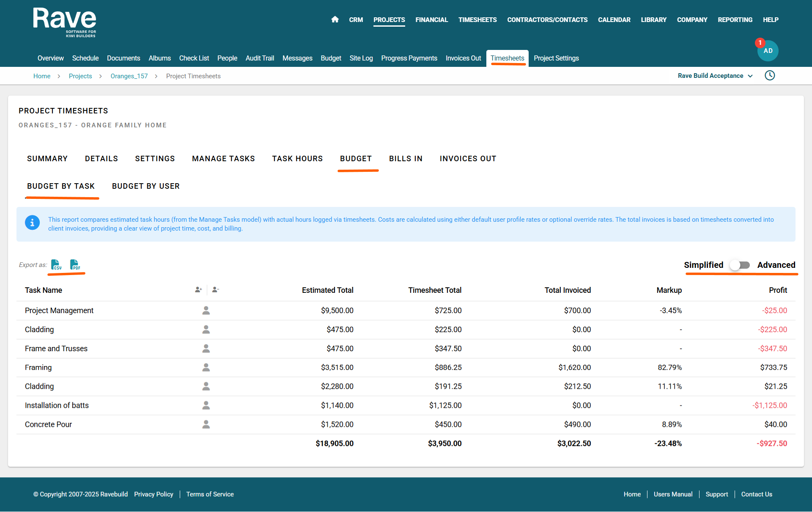Switch to the Budget By User tab

pos(145,186)
